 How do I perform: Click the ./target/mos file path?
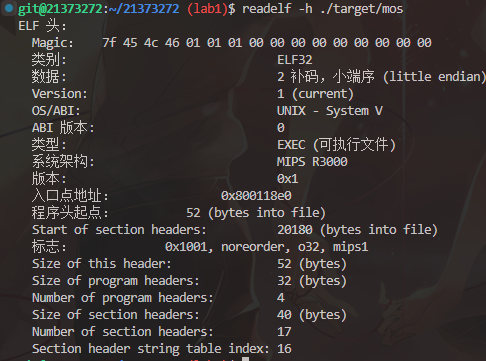point(362,9)
